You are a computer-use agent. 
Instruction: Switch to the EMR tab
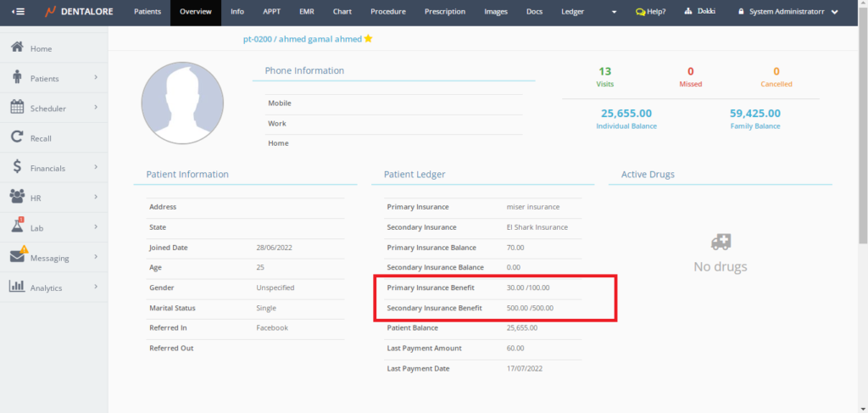click(306, 12)
